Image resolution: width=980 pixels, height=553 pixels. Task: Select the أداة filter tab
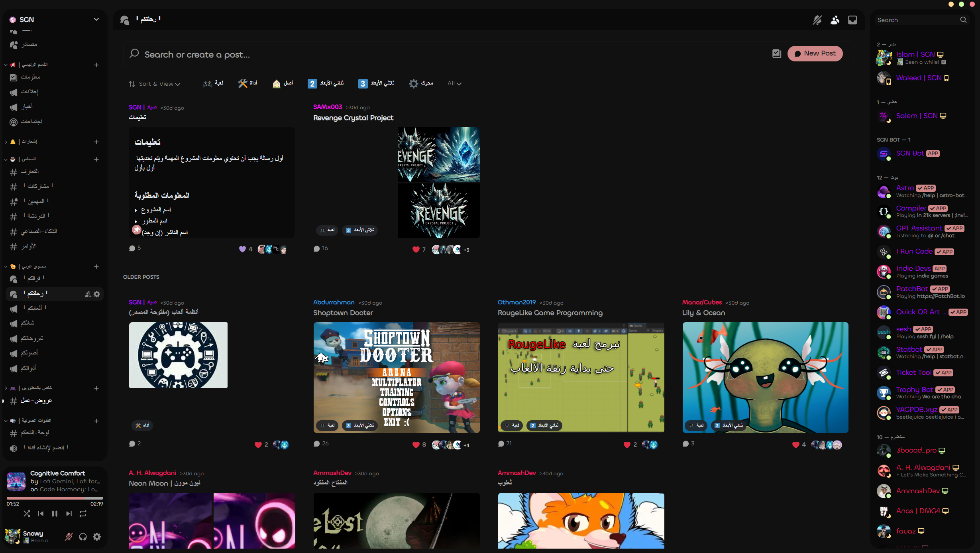click(247, 83)
